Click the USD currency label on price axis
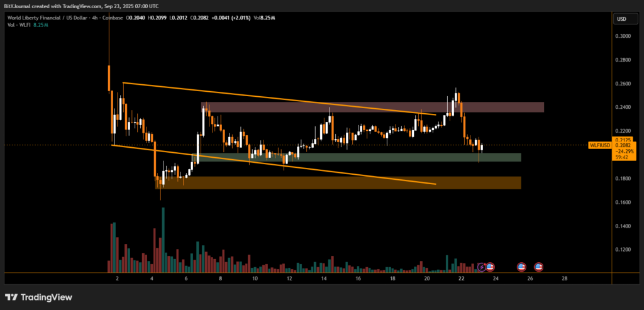 (x=621, y=19)
